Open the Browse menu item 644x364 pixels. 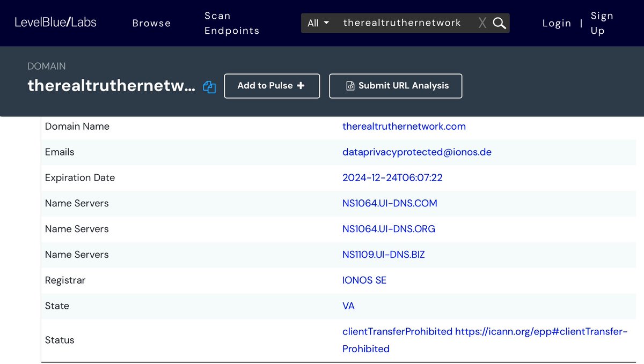point(151,23)
